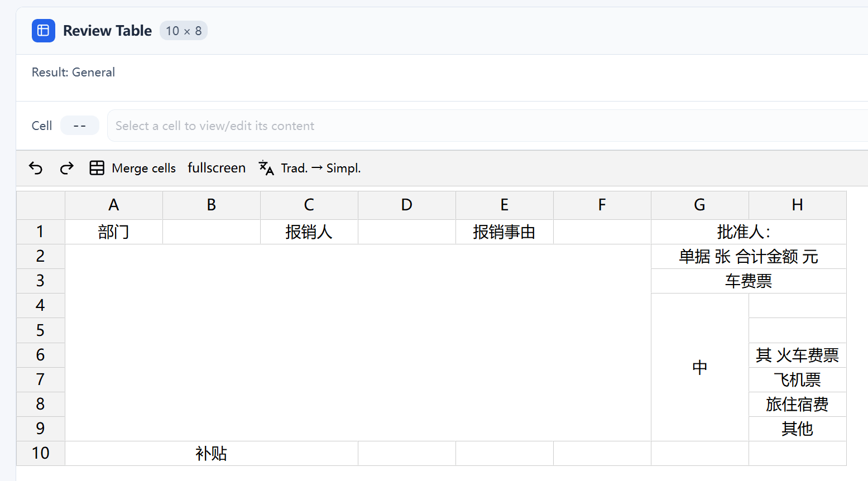Click the undo arrow icon
868x481 pixels.
36,168
